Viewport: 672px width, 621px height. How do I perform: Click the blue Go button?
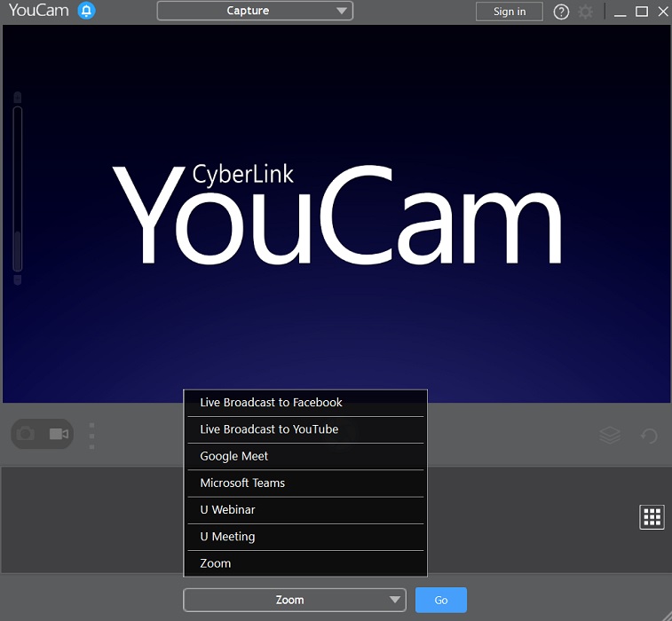441,600
